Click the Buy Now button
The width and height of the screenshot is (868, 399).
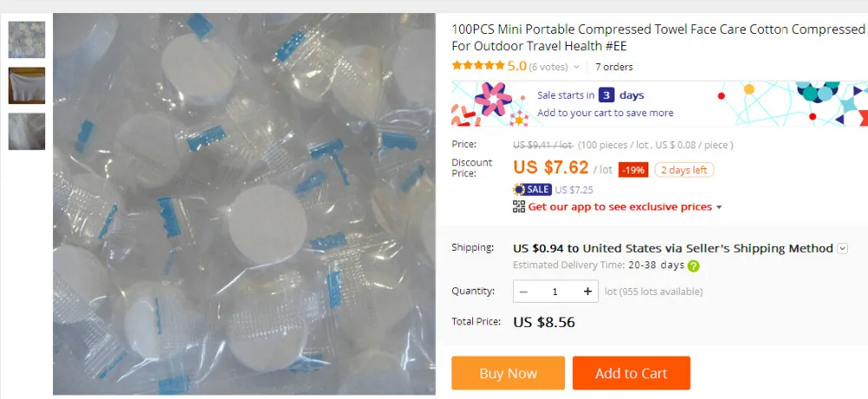click(508, 373)
